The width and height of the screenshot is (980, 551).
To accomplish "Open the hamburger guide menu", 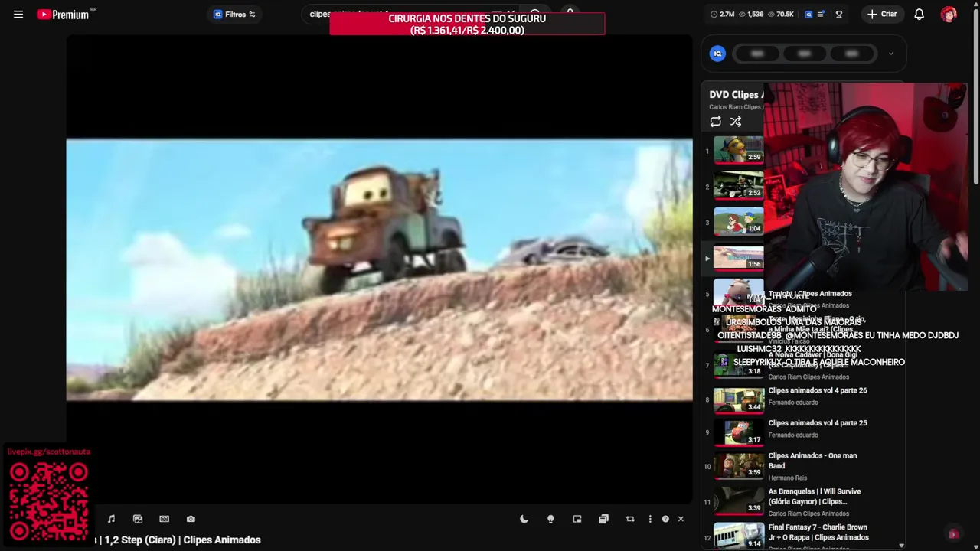I will tap(18, 15).
